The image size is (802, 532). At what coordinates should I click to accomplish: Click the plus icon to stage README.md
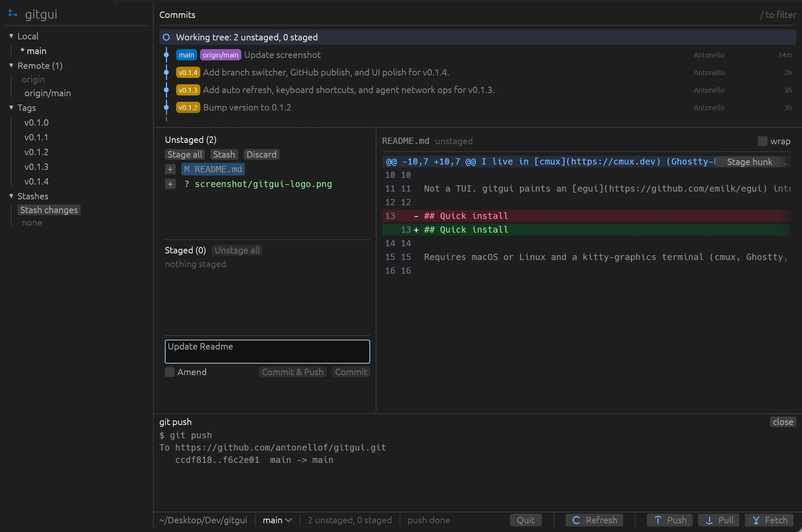pyautogui.click(x=170, y=169)
